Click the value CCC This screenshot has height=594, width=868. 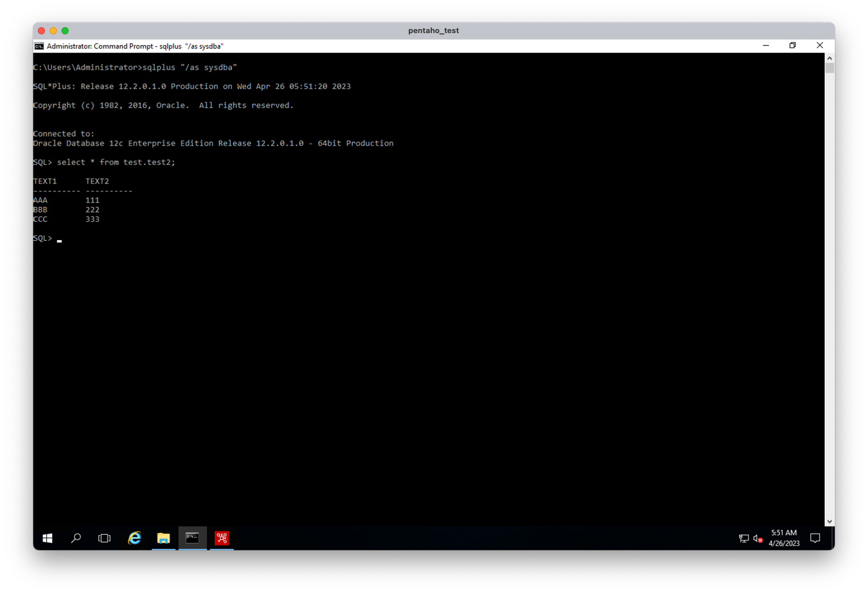40,219
